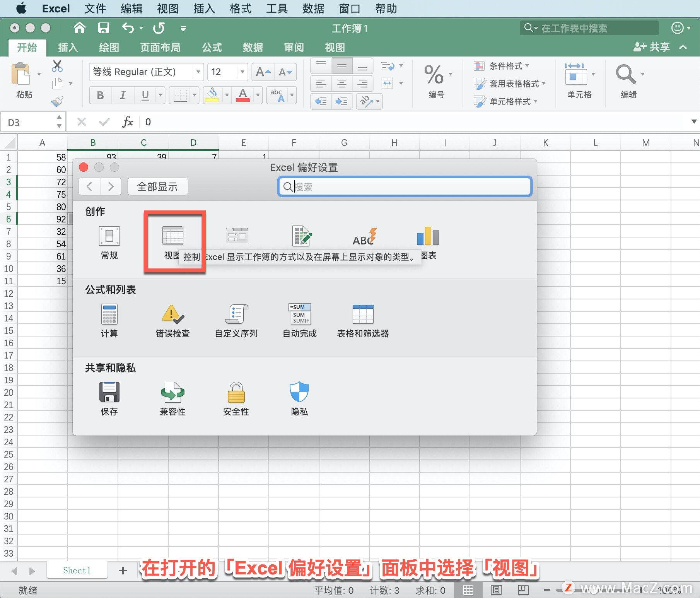
Task: Click the Insert Function fx icon
Action: 127,122
